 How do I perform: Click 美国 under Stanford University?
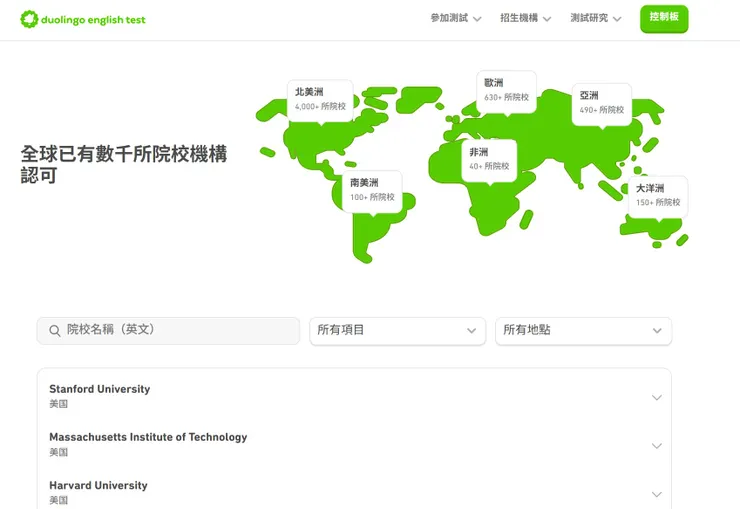(x=59, y=404)
